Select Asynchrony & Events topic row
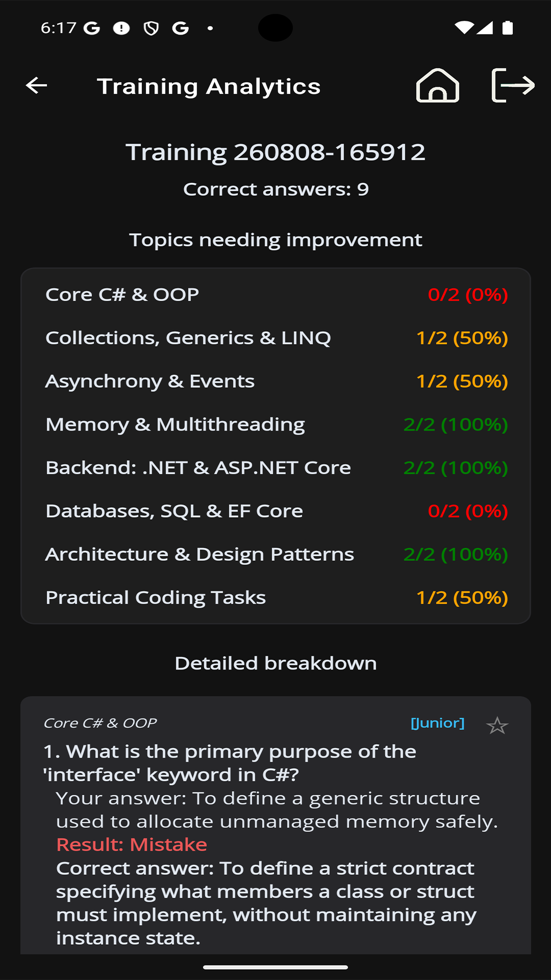 275,381
